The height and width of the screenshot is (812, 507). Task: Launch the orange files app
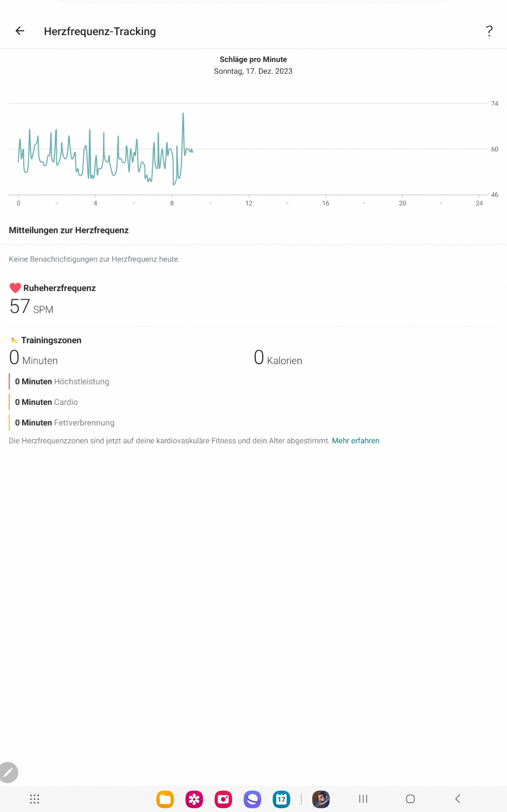[x=165, y=799]
